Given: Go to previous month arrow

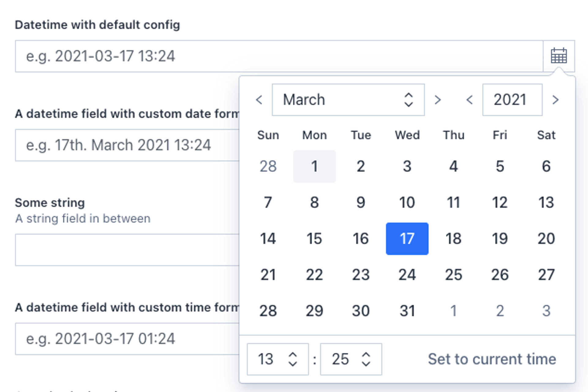Looking at the screenshot, I should (x=259, y=100).
